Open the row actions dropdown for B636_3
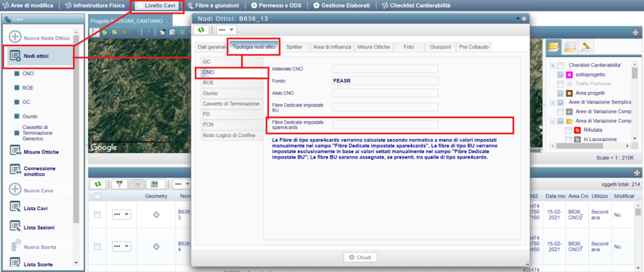The height and width of the screenshot is (272, 644). tap(122, 214)
